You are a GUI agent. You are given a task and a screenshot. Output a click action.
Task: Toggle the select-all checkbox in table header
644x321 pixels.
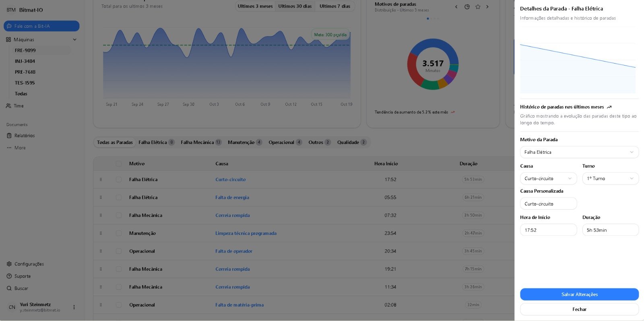pyautogui.click(x=118, y=164)
